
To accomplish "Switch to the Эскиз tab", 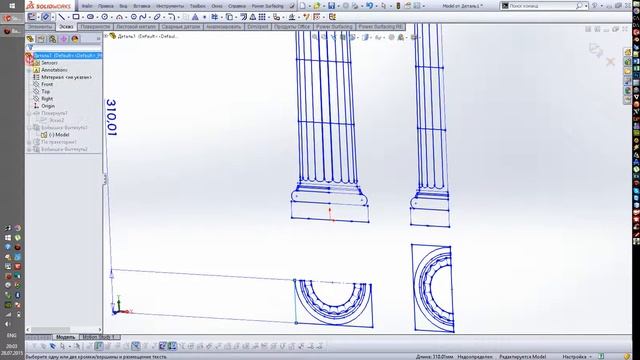I will click(66, 27).
